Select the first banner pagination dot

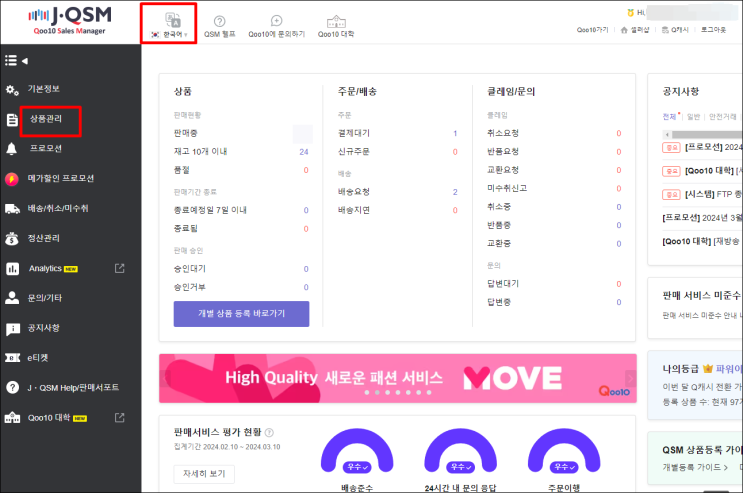[x=367, y=393]
